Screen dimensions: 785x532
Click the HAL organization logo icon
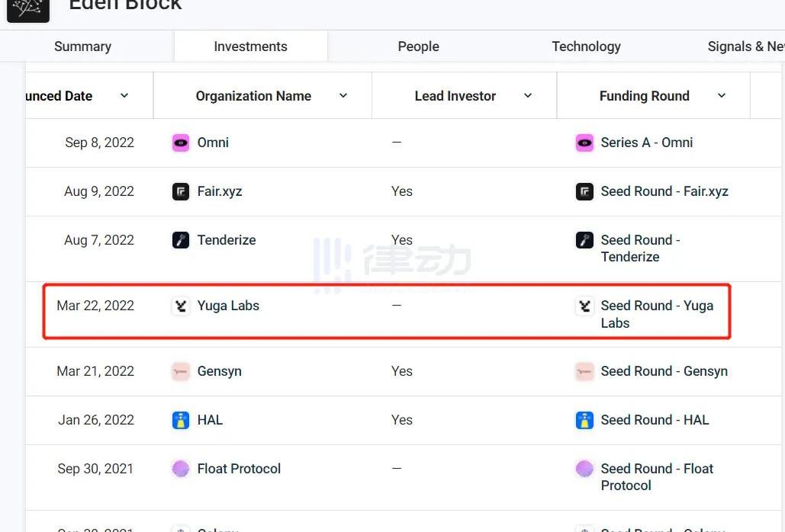[x=181, y=421]
